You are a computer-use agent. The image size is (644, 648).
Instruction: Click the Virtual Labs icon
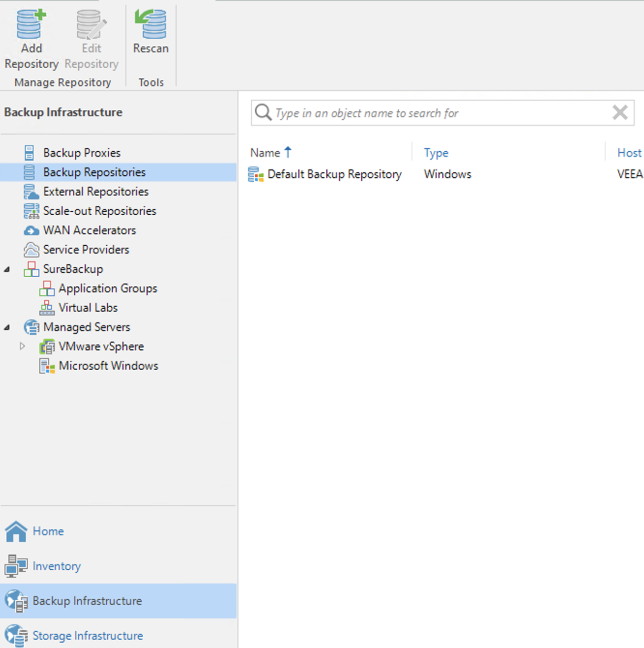point(47,308)
